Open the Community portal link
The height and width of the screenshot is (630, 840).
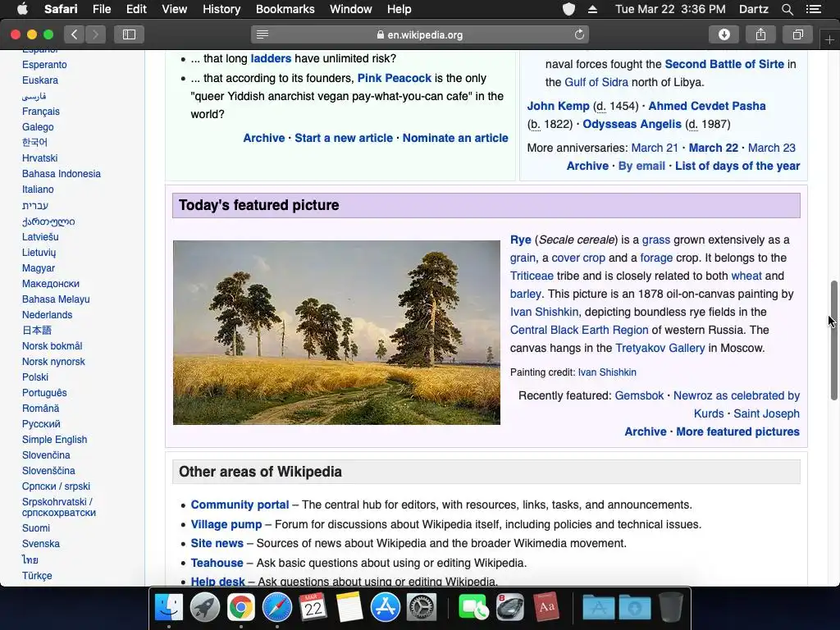[x=240, y=504]
